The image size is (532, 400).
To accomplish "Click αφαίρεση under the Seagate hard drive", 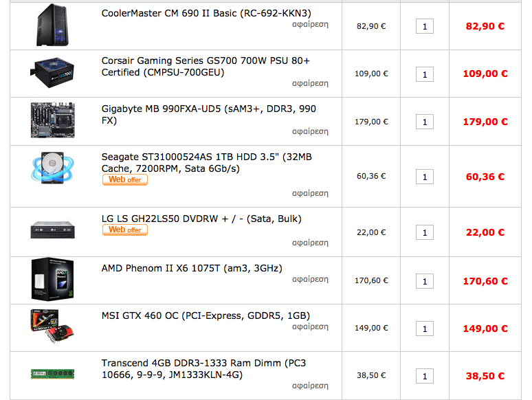I will [310, 193].
